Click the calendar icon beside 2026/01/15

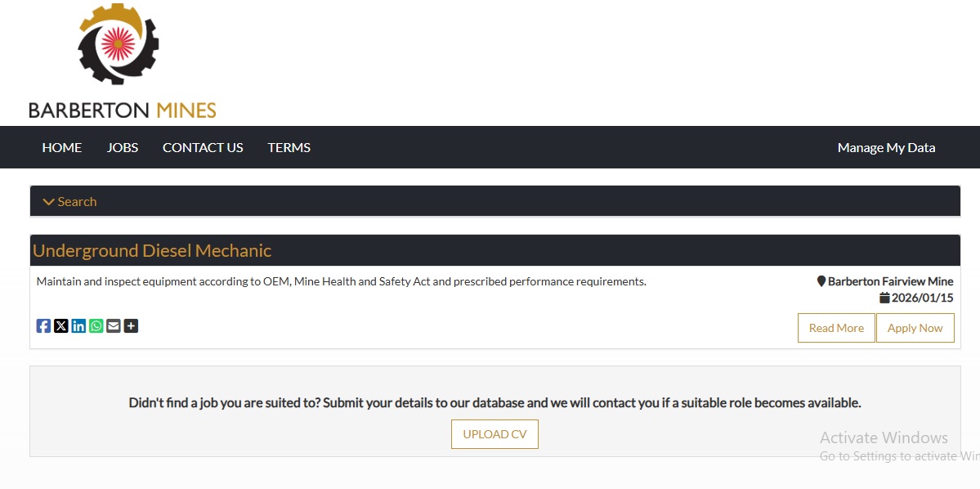(x=884, y=298)
